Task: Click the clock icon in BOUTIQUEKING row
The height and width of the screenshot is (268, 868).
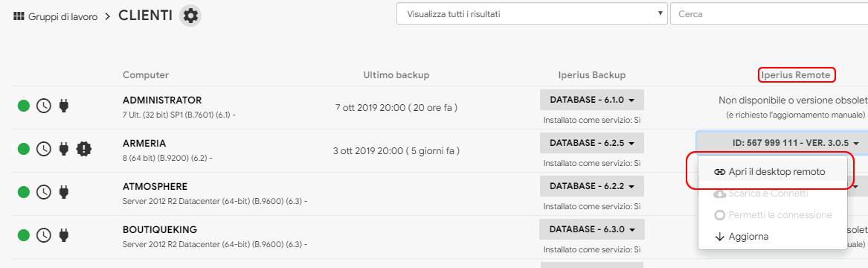Action: pos(43,235)
